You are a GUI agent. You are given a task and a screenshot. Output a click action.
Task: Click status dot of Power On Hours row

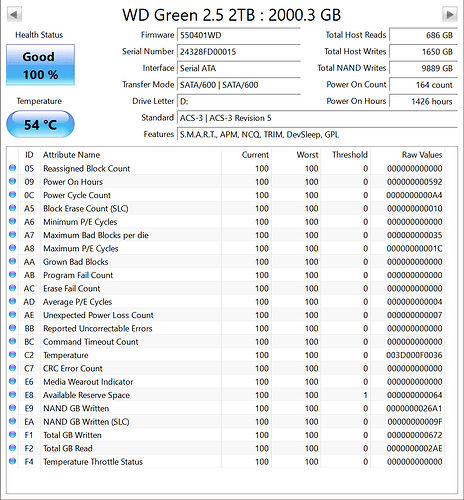point(13,181)
